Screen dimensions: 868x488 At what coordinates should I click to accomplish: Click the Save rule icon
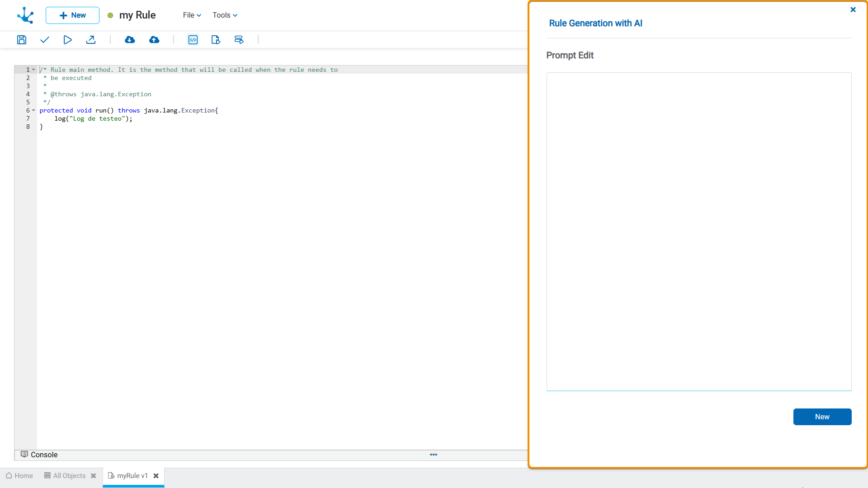pos(21,40)
